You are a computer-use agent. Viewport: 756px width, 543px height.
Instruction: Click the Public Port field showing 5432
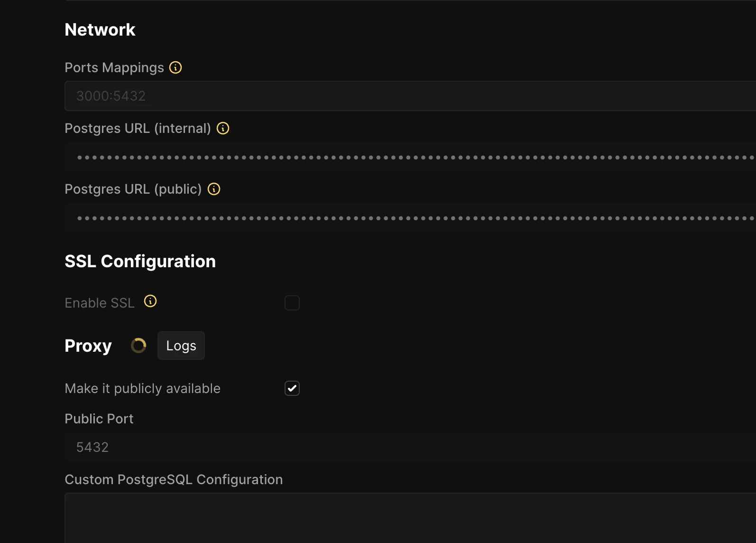click(x=408, y=447)
